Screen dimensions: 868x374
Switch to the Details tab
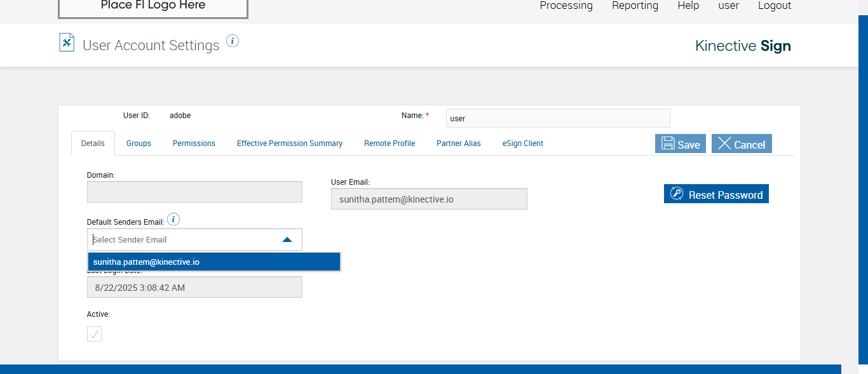(93, 144)
